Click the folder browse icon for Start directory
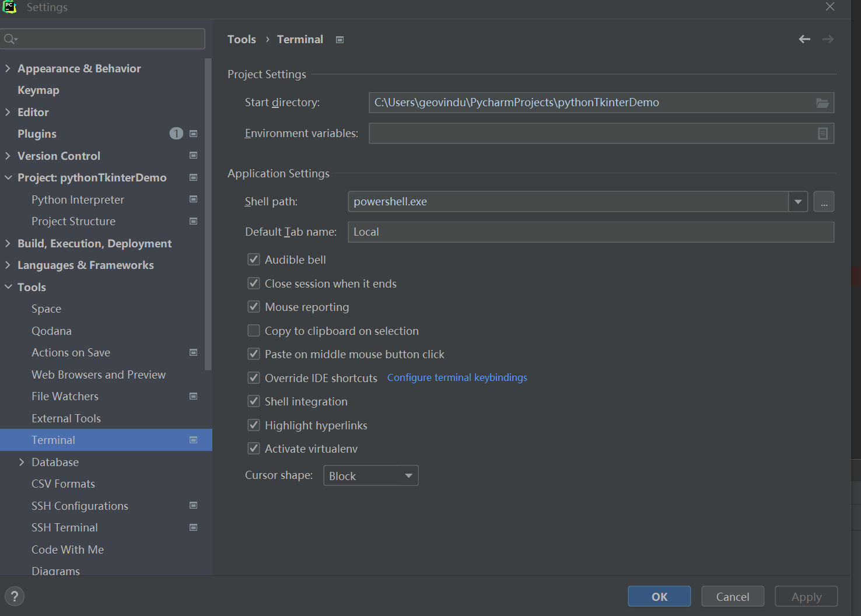 [x=822, y=103]
